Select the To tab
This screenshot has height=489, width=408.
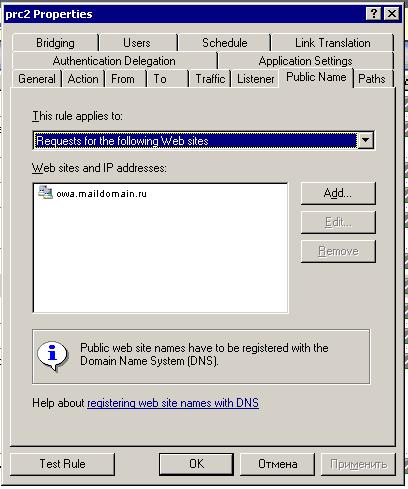(x=168, y=79)
